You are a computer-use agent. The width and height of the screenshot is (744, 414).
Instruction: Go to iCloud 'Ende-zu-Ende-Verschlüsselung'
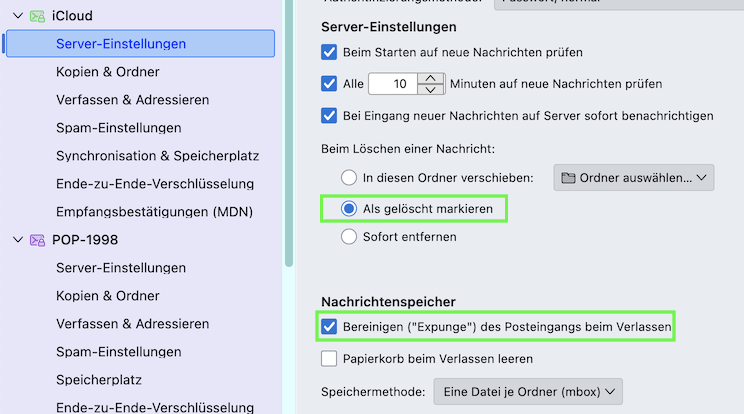pos(155,184)
